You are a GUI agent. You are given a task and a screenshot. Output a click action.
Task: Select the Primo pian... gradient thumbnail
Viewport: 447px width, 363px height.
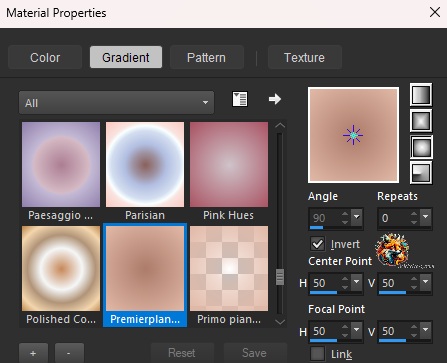tap(229, 268)
